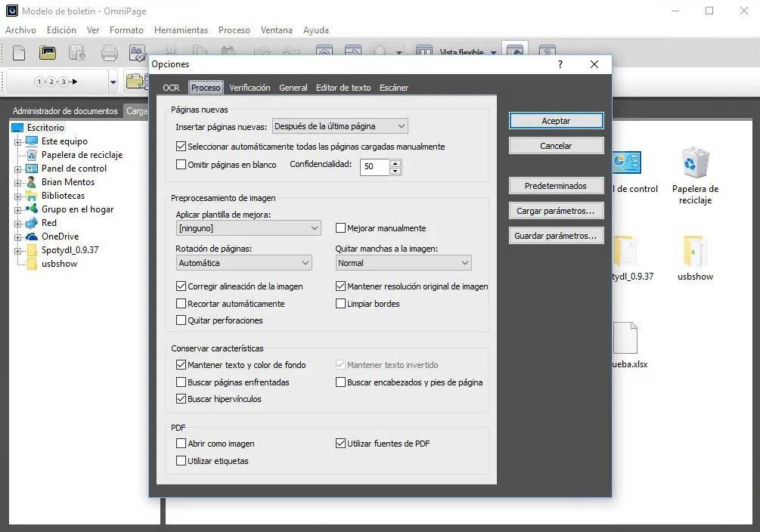The width and height of the screenshot is (760, 532).
Task: Click the Load files folder icon in toolbar
Action: coord(135,82)
